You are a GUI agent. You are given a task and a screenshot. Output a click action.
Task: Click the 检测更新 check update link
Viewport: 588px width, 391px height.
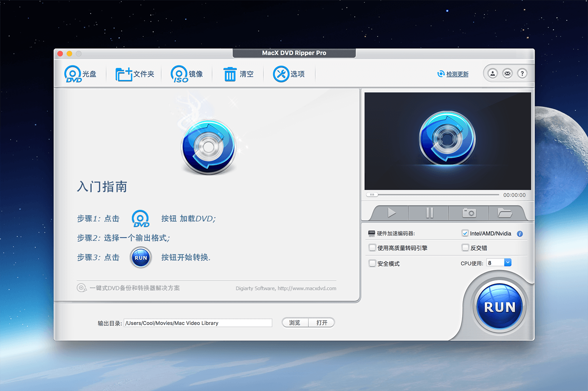tap(453, 74)
